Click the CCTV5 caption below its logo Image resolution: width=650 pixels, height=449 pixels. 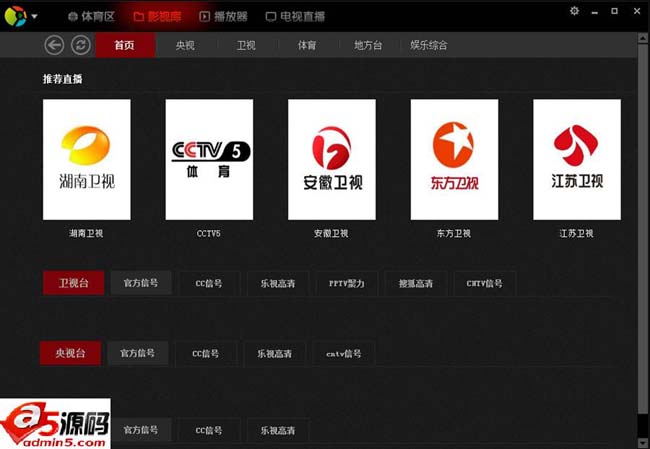[209, 233]
